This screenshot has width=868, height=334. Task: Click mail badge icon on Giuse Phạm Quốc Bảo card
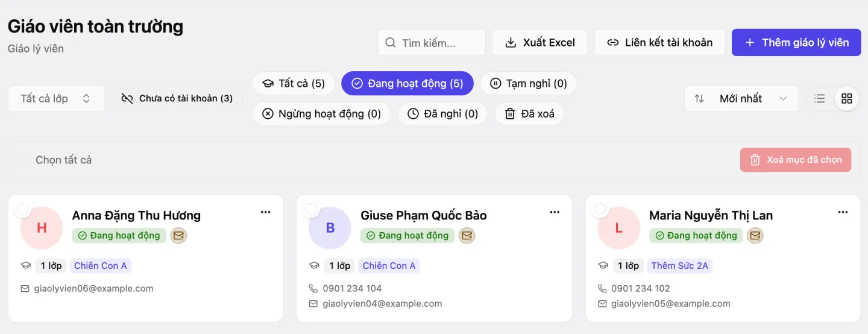467,236
